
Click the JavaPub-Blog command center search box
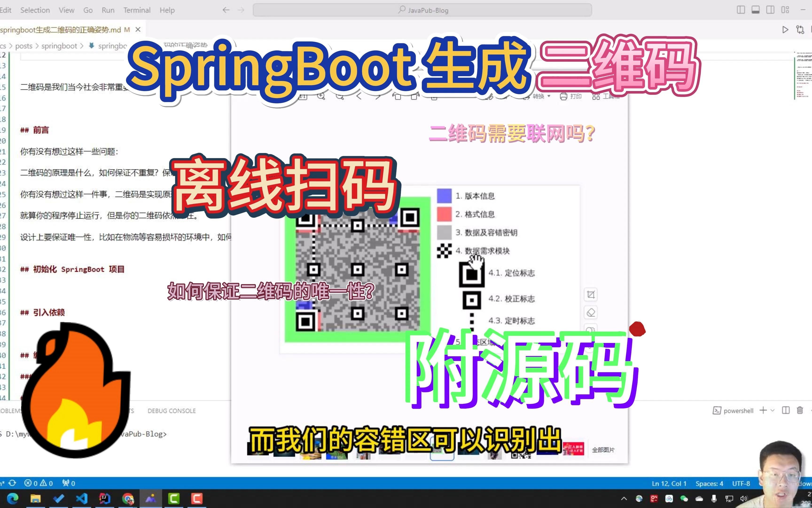422,10
